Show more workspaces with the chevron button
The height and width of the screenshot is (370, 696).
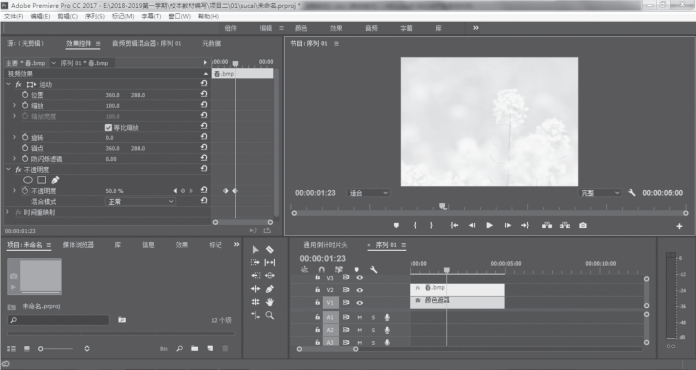coord(476,28)
